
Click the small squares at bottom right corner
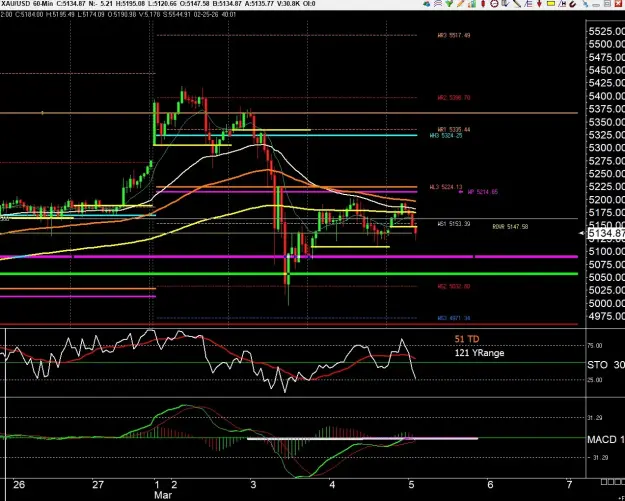point(612,482)
